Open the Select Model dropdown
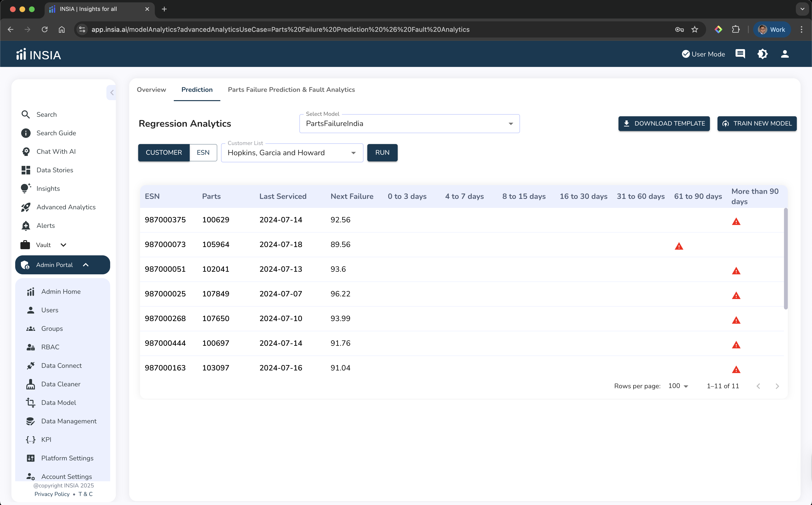812x505 pixels. coord(409,124)
